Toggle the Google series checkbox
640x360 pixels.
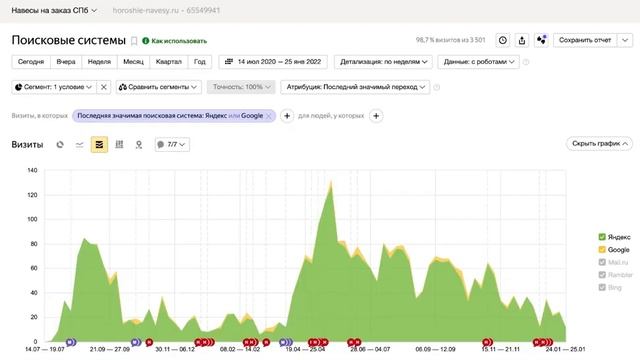[602, 250]
